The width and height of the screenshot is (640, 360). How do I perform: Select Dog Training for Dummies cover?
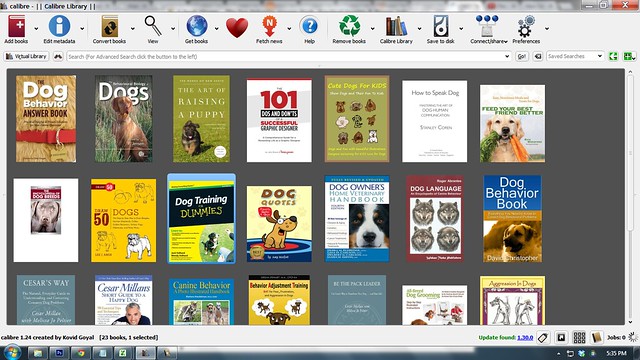click(x=201, y=219)
